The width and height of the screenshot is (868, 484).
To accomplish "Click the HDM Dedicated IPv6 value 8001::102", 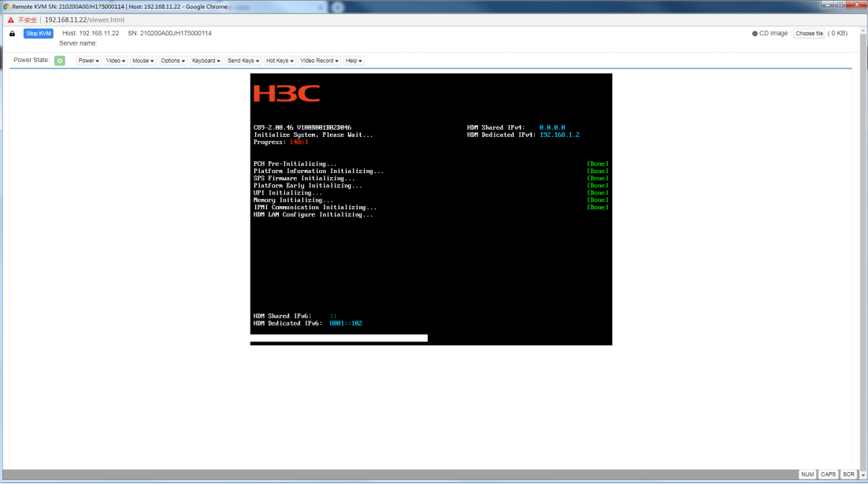I will [x=346, y=323].
